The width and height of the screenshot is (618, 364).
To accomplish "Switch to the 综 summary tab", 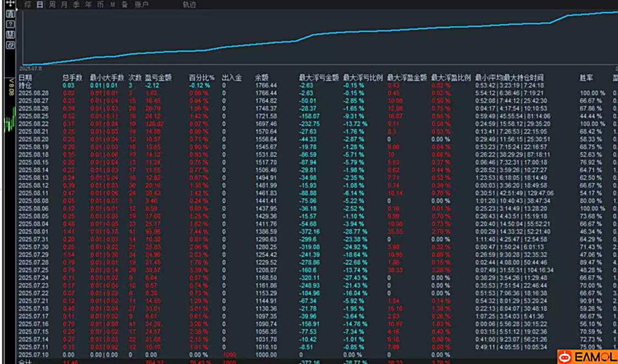I will click(27, 5).
